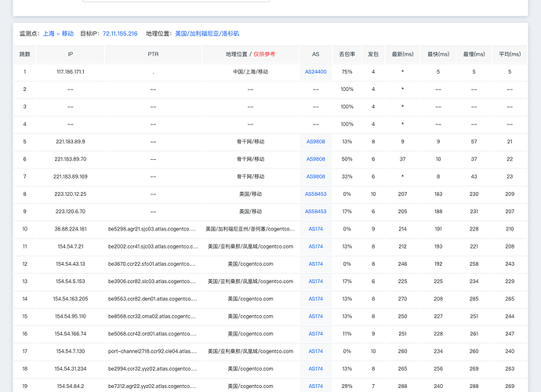Click PTR cell starting be7312.agr22.yyz02
Image resolution: width=541 pixels, height=392 pixels.
pyautogui.click(x=152, y=387)
